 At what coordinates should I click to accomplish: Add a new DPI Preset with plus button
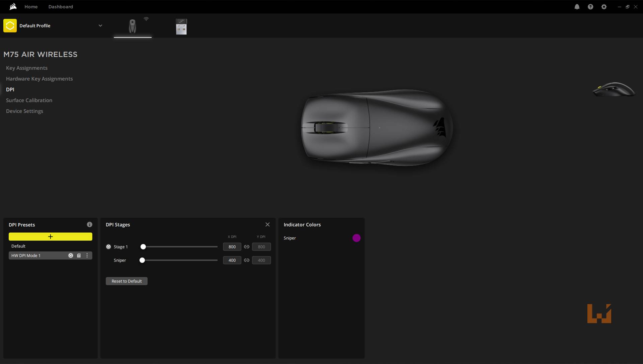pyautogui.click(x=50, y=236)
